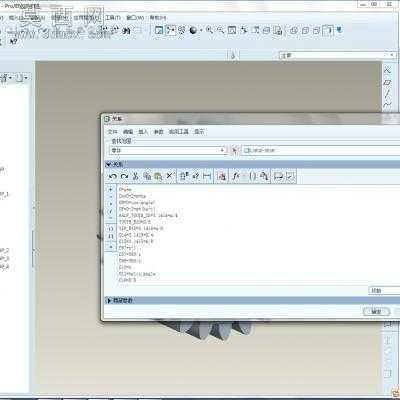Paste text in Relations dialog toolbar
Image resolution: width=400 pixels, height=400 pixels.
[x=158, y=176]
